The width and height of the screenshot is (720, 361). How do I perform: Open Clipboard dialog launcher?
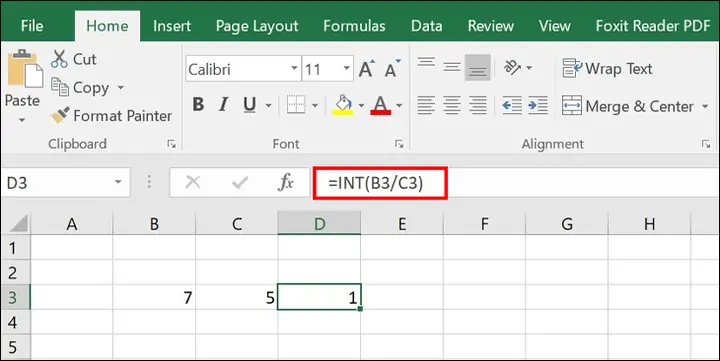point(171,144)
